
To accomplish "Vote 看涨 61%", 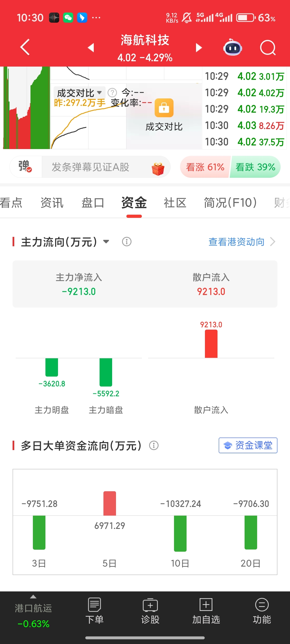I will 205,167.
